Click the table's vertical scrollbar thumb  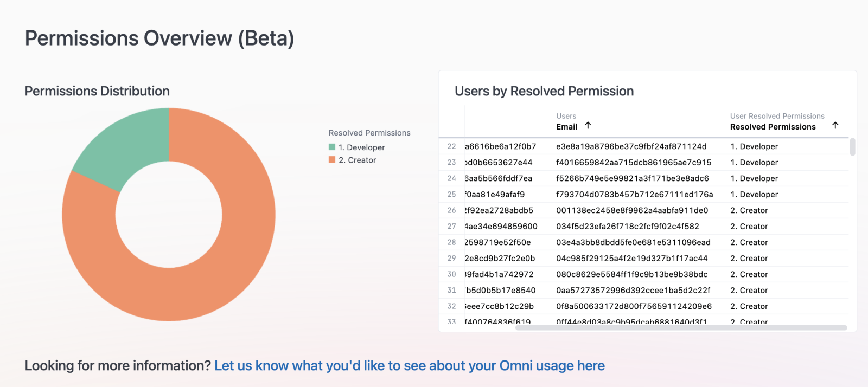(x=853, y=147)
